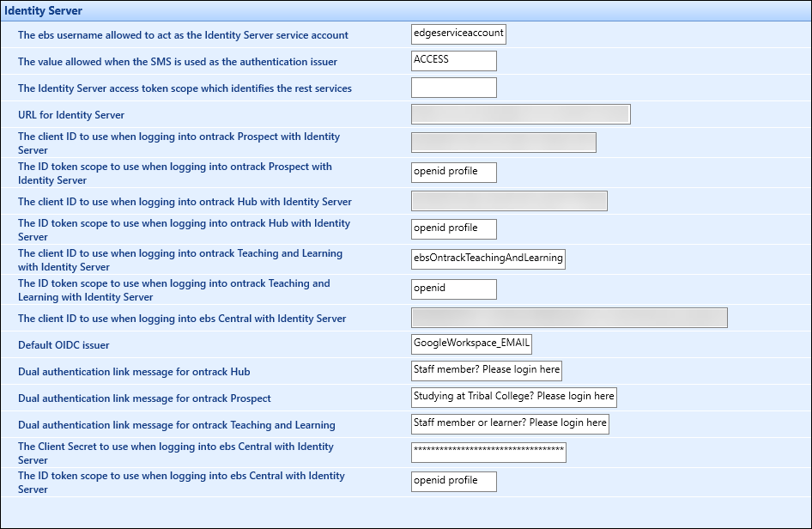Viewport: 812px width, 529px height.
Task: Click the empty access token scope field
Action: tap(453, 88)
